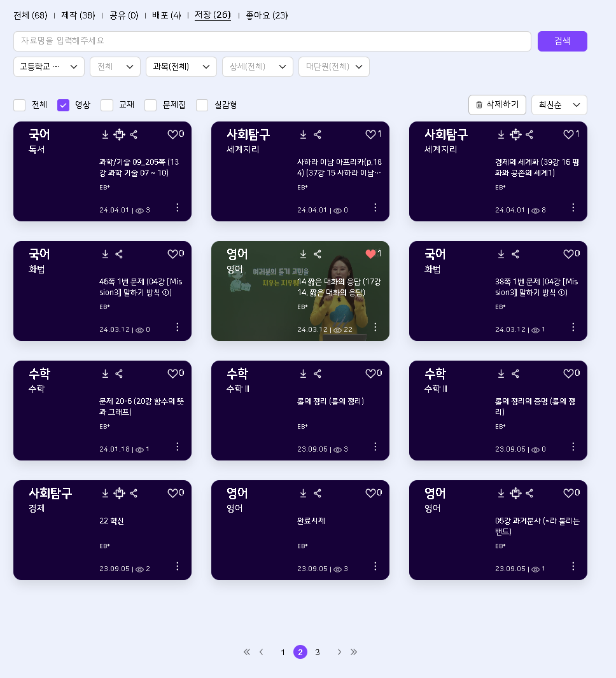
Task: Like the 경제의 세계화 video card
Action: click(568, 134)
